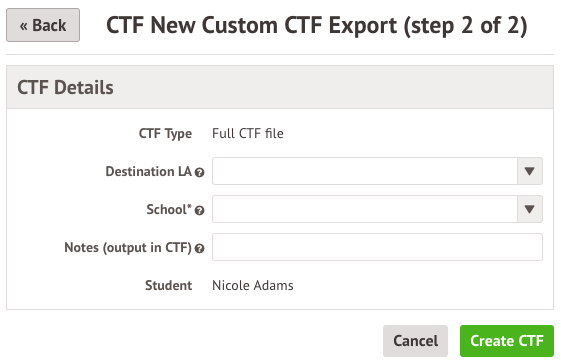Click the Destination LA label
The width and height of the screenshot is (561, 364).
click(x=148, y=171)
